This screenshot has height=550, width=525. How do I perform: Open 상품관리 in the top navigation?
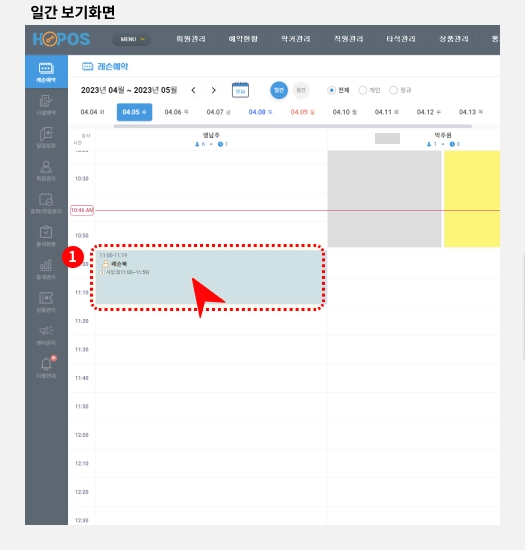454,39
